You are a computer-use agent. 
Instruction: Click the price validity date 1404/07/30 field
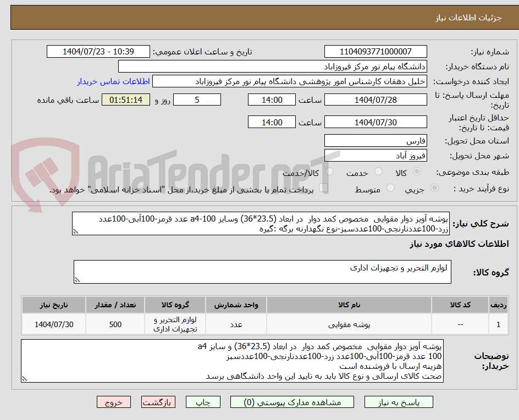pyautogui.click(x=376, y=122)
